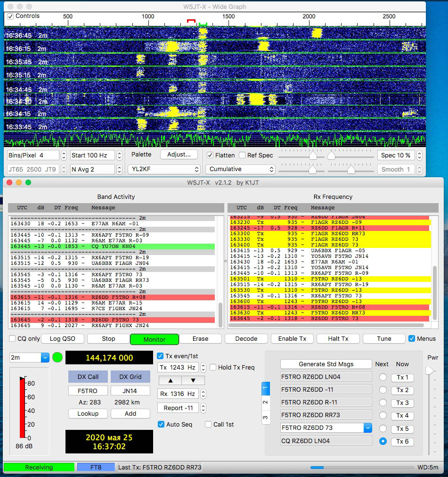Expand the F5TRO RZ6DD 73 message dropdown
448x477 pixels.
(x=368, y=428)
